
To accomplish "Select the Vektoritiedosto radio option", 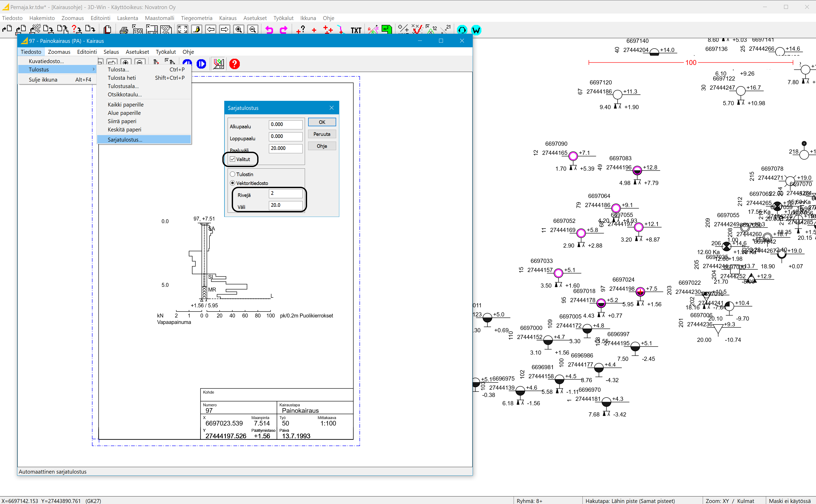I will tap(233, 183).
